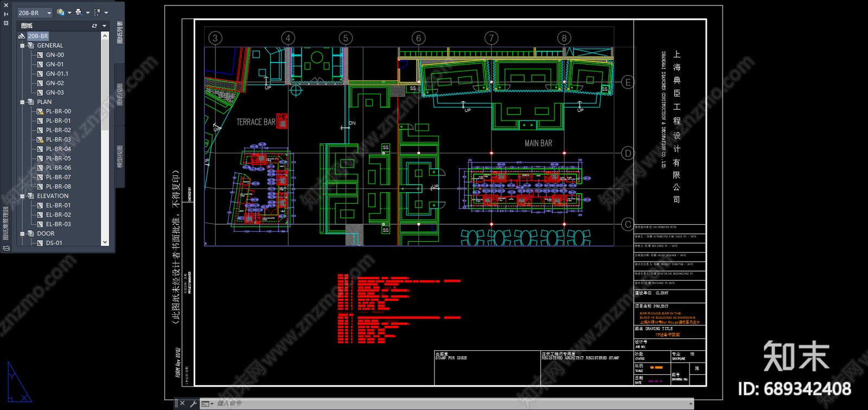Open recent commands icon dropdown
The image size is (868, 410).
tap(207, 403)
